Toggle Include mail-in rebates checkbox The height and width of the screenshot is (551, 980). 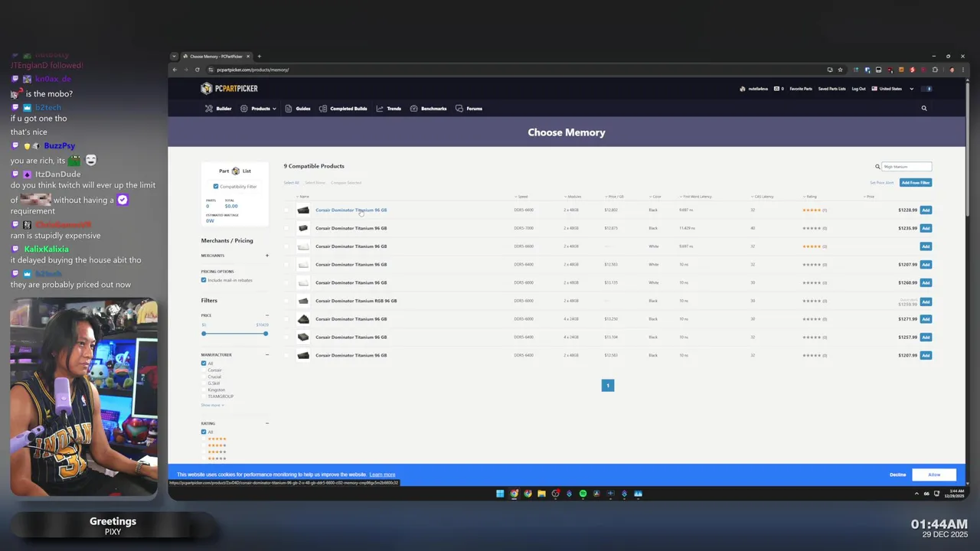click(204, 280)
